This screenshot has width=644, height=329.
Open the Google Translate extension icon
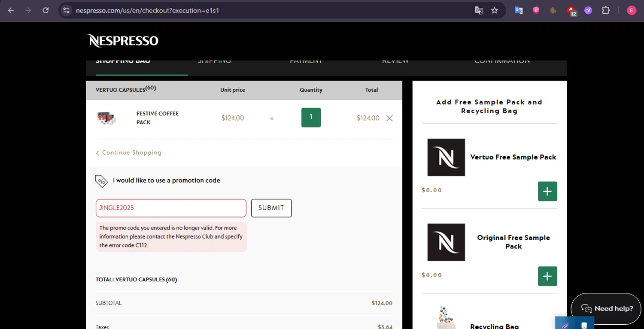point(519,10)
